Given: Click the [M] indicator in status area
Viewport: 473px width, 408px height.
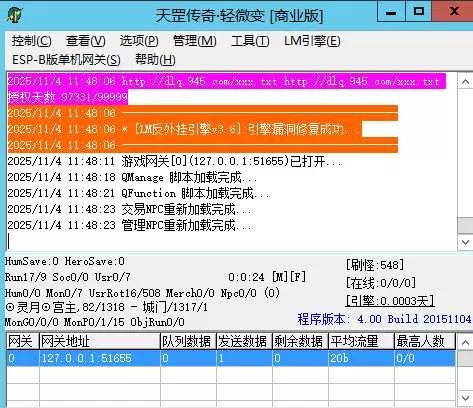Looking at the screenshot, I should [x=279, y=277].
